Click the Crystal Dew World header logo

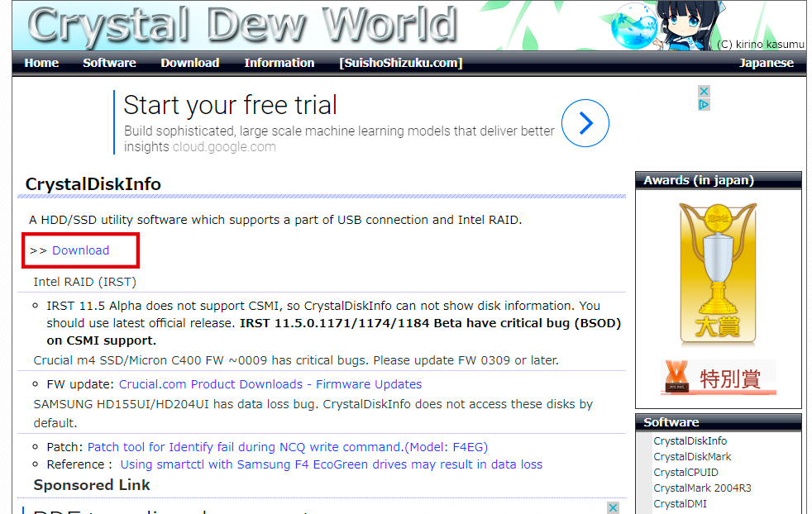(242, 24)
